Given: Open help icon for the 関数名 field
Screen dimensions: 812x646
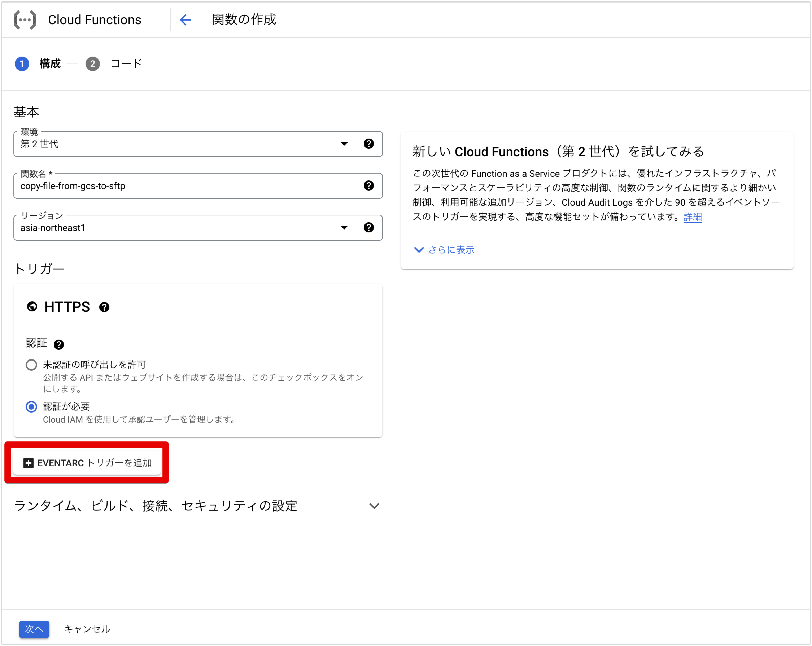Looking at the screenshot, I should click(369, 185).
